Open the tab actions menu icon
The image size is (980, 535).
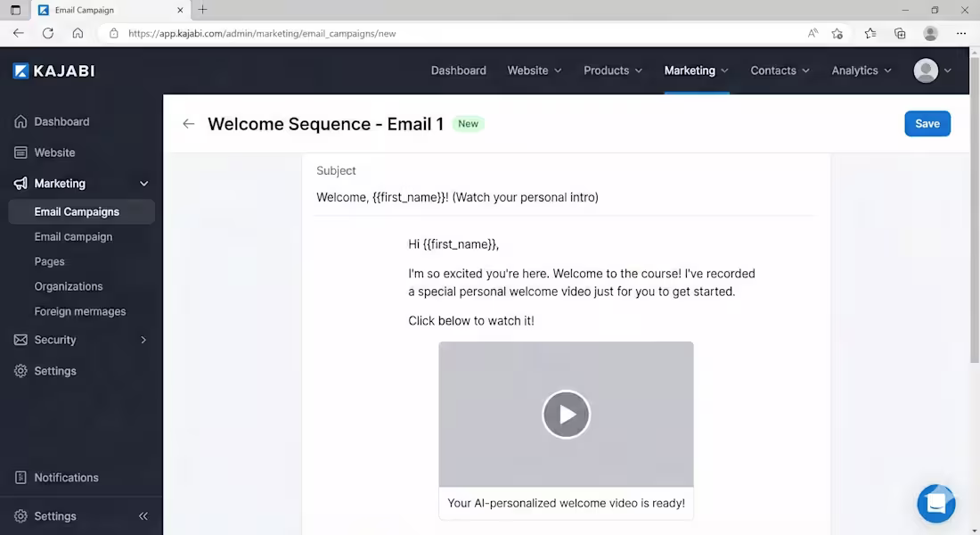[16, 10]
